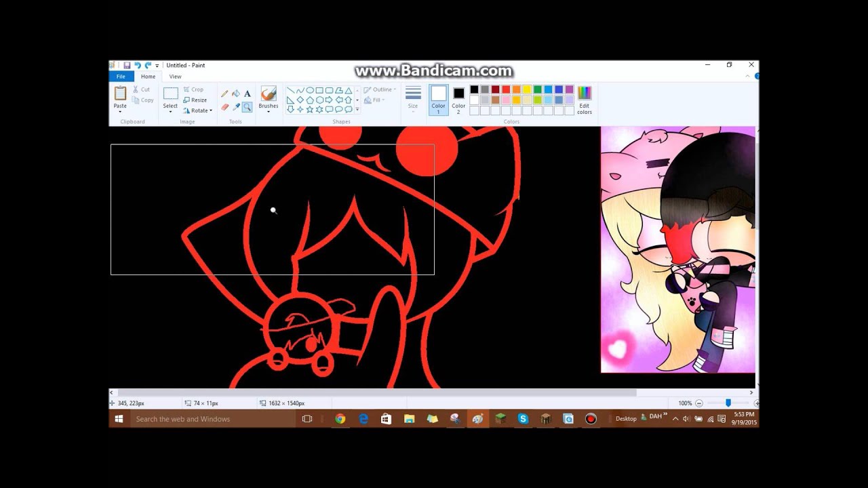Choose the Pentagon shape
This screenshot has width=868, height=488.
[x=310, y=100]
